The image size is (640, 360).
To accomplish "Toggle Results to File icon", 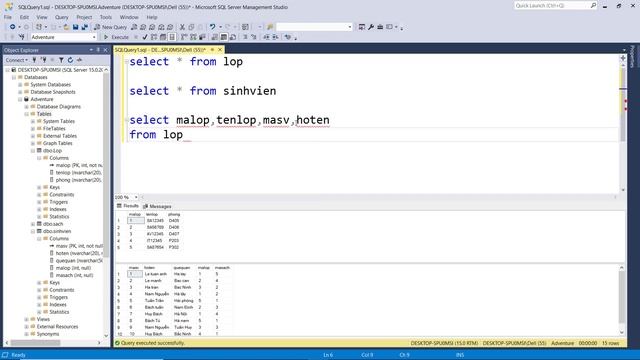I will [233, 37].
